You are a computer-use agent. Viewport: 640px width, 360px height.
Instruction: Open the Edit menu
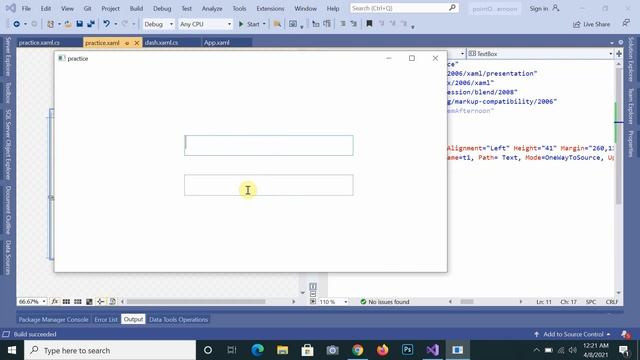(46, 8)
